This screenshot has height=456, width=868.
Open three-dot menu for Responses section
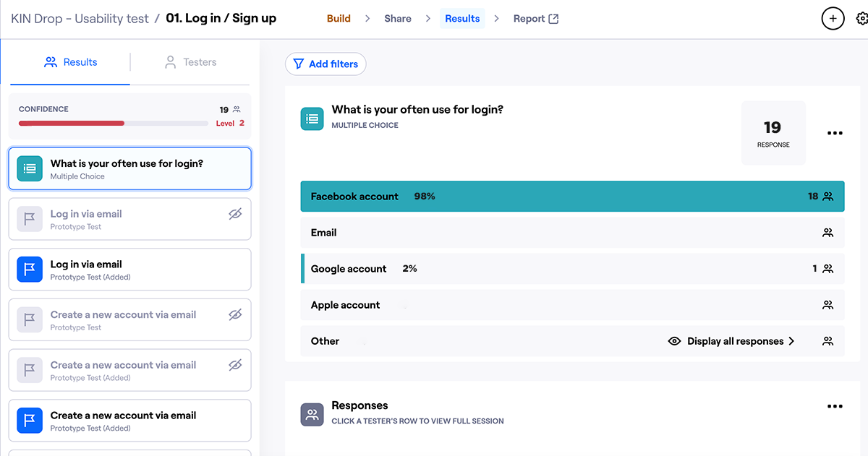tap(835, 407)
